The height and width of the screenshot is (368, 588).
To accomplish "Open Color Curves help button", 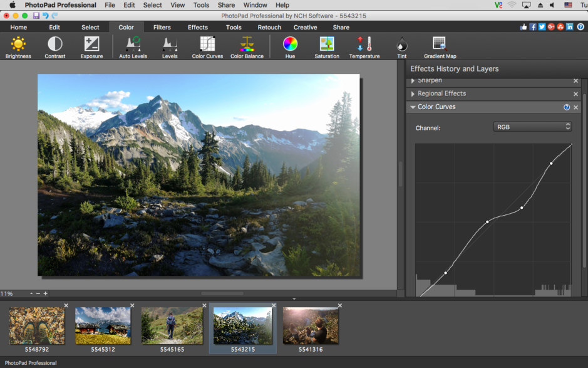I will click(567, 107).
